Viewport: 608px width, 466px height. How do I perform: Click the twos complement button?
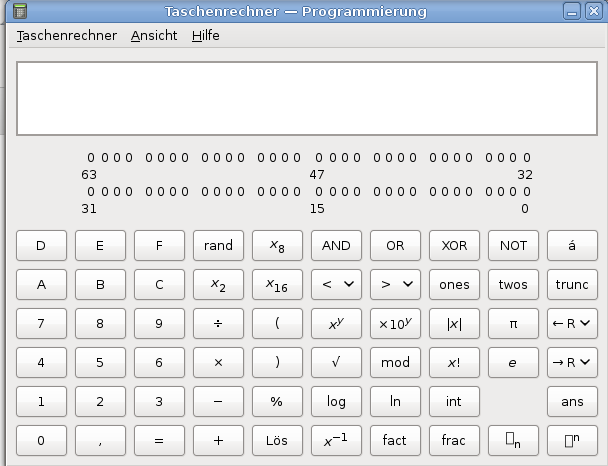click(513, 285)
